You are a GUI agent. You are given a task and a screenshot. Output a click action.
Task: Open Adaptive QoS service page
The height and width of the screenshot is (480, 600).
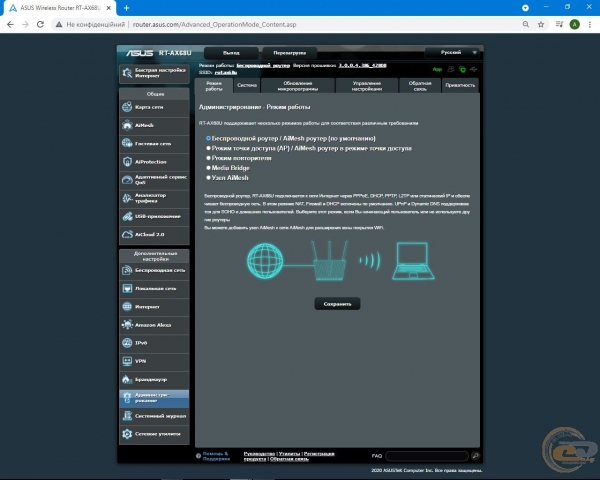pos(154,180)
